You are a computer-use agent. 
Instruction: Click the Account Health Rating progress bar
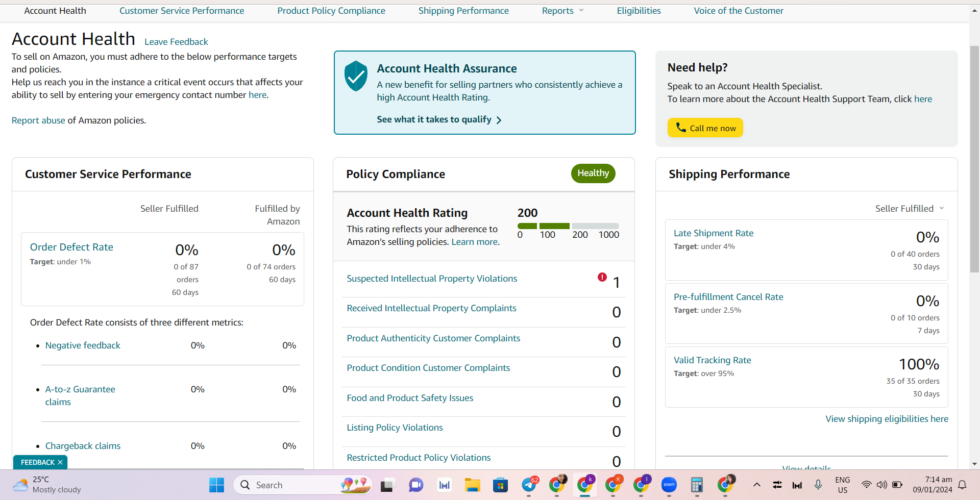568,226
